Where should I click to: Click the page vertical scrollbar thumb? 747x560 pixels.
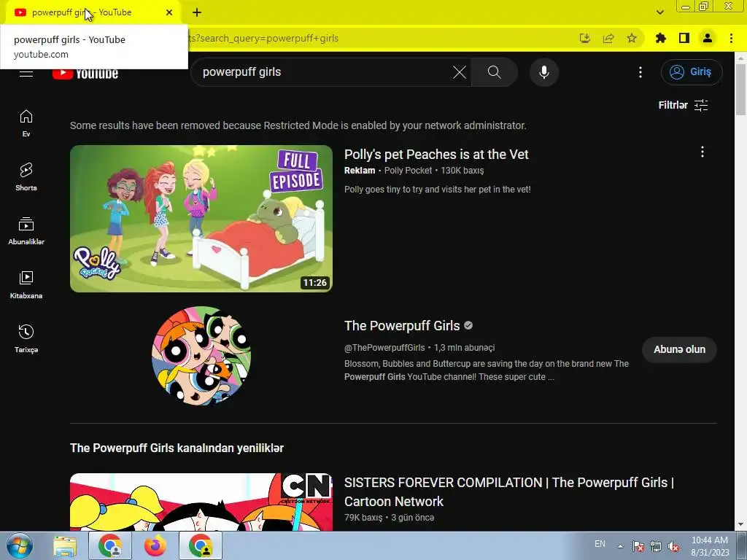pyautogui.click(x=741, y=89)
